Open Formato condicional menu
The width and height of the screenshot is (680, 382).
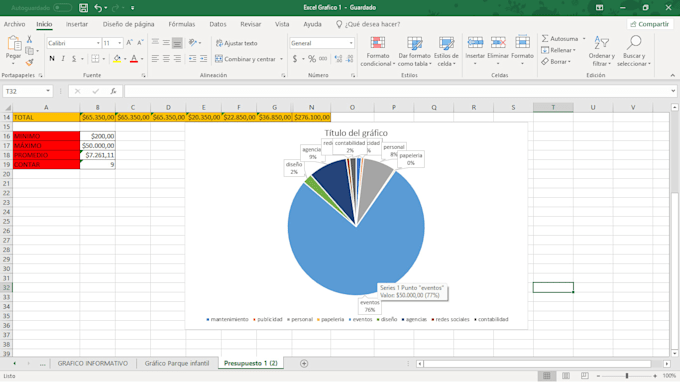[378, 51]
